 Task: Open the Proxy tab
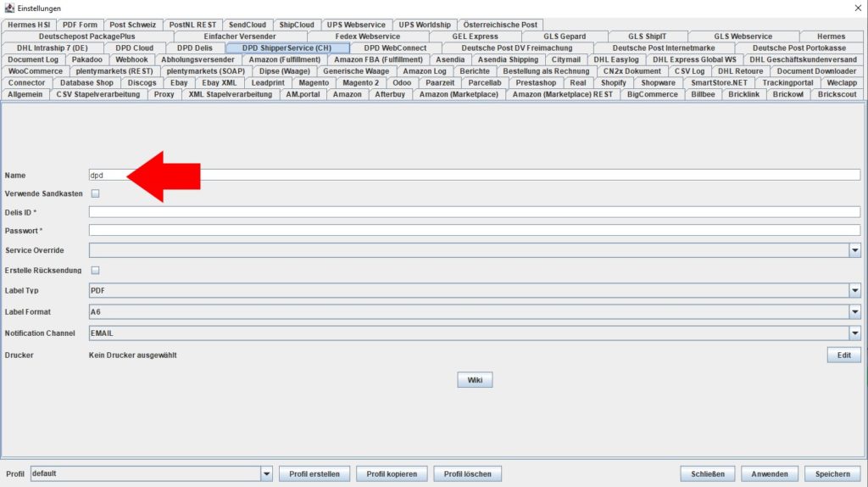(x=164, y=95)
